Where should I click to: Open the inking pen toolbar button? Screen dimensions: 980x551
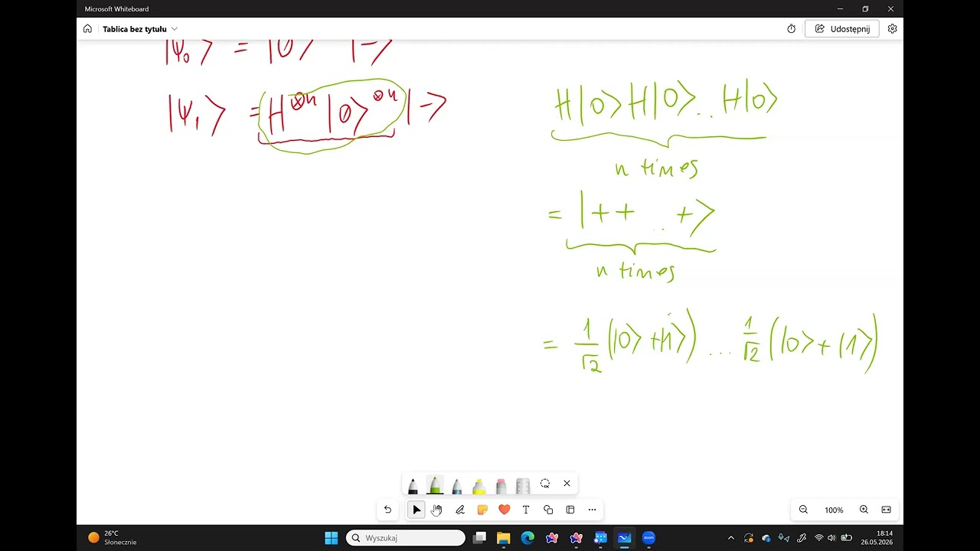point(460,510)
